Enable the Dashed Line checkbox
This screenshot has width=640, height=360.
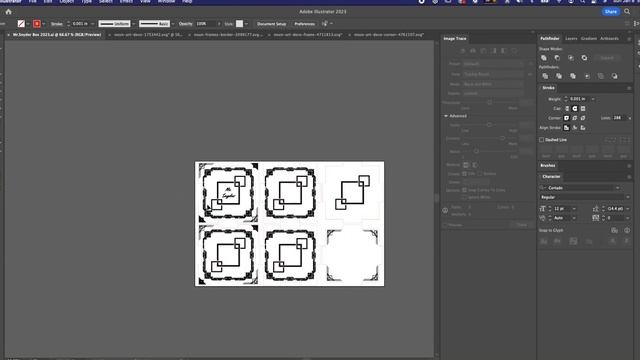pyautogui.click(x=542, y=140)
